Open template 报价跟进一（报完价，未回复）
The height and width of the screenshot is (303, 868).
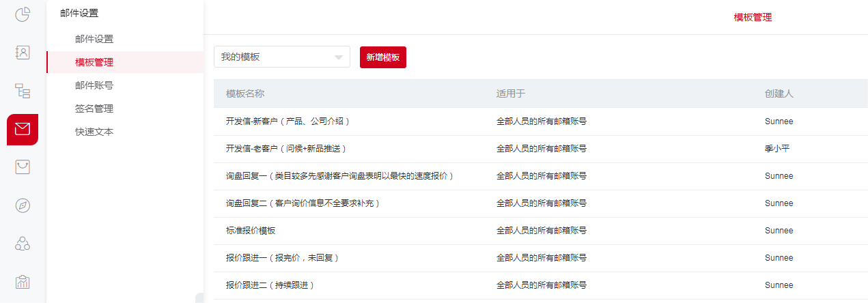tap(282, 258)
